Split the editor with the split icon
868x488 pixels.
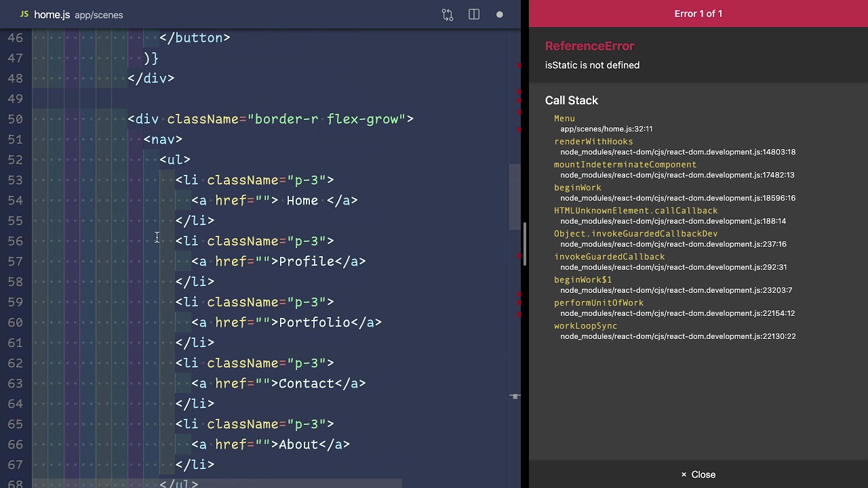point(474,14)
